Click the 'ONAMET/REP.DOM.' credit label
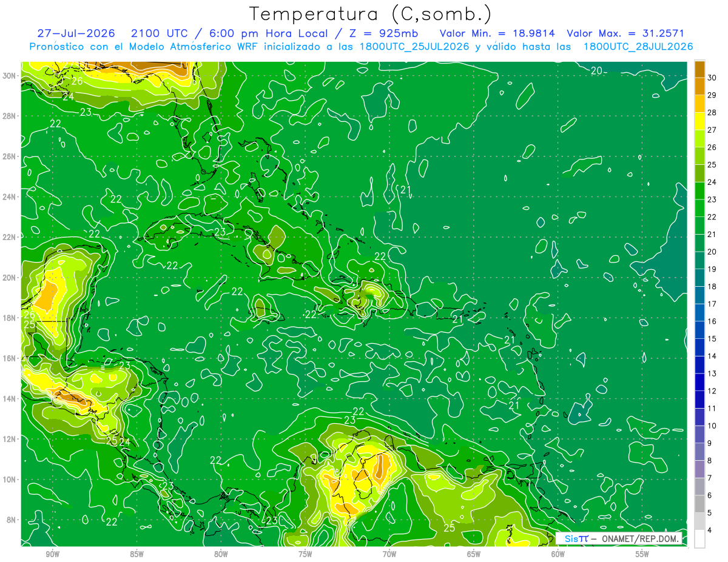This screenshot has width=728, height=562. point(641,538)
